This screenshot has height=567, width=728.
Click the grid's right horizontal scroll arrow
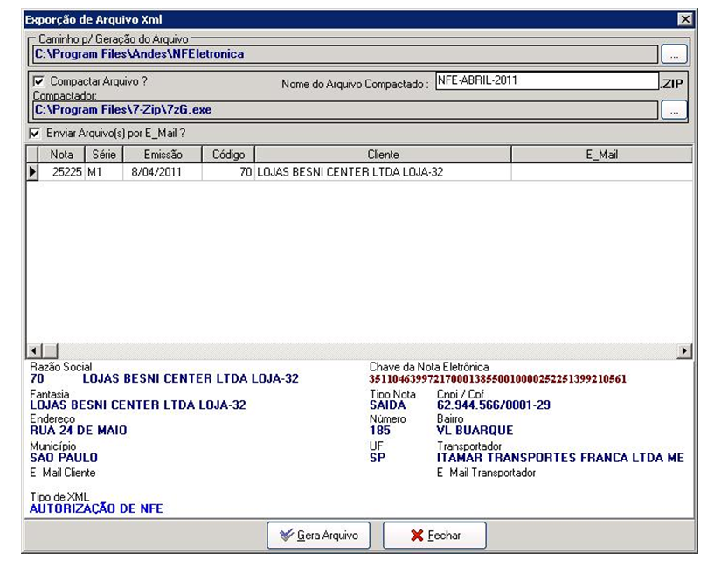(x=684, y=351)
